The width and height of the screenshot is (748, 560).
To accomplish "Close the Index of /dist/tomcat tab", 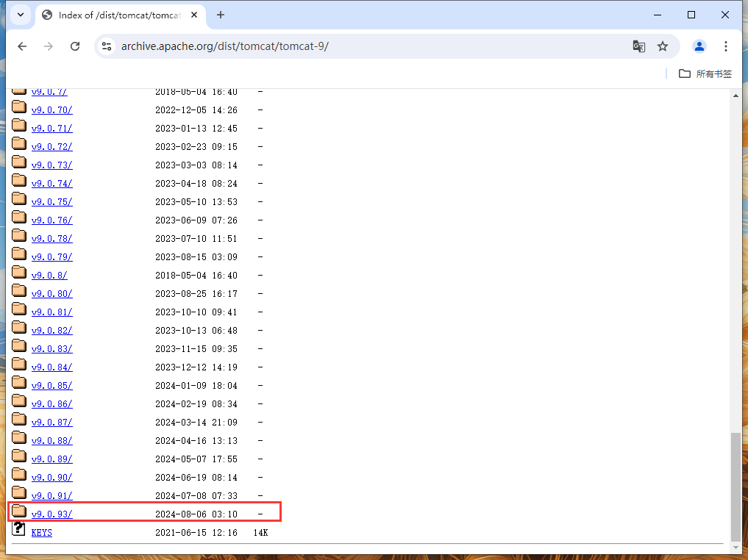I will [194, 15].
